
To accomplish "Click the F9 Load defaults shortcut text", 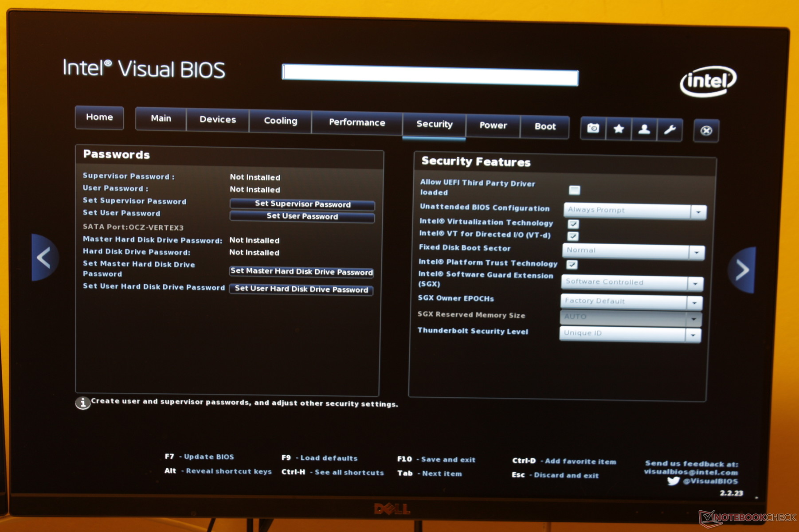I will point(319,458).
